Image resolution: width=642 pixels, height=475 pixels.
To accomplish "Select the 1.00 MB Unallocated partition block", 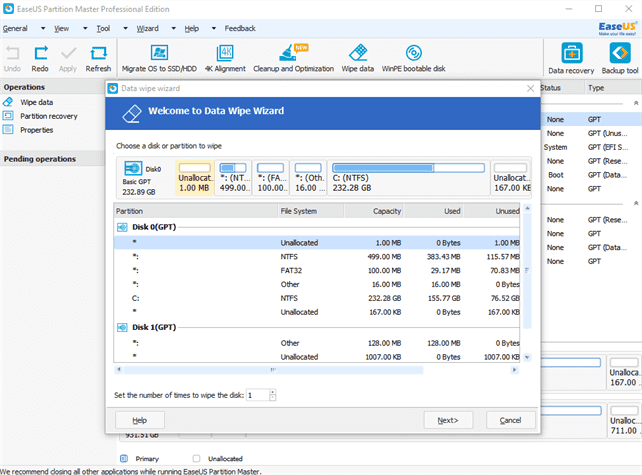I will click(194, 178).
